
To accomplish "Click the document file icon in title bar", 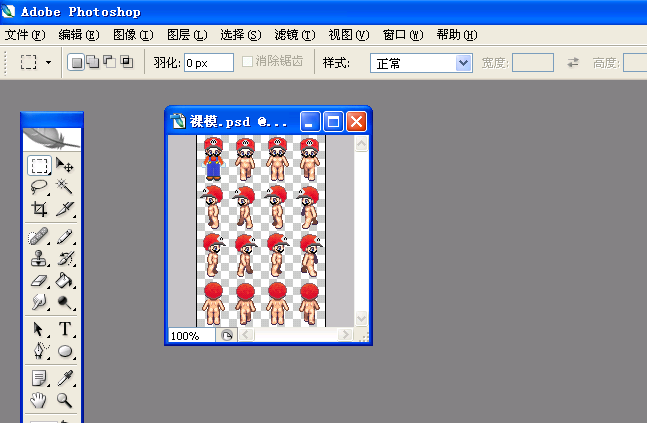I will pos(178,121).
